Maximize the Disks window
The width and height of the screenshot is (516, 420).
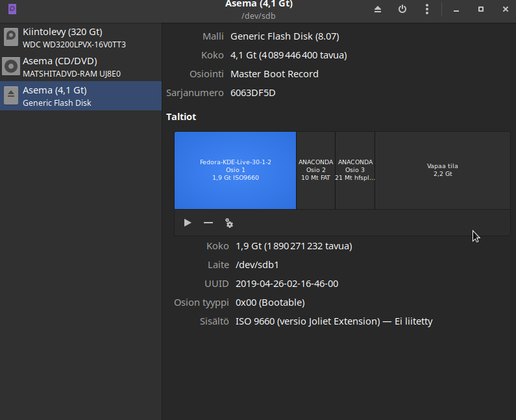(x=481, y=9)
